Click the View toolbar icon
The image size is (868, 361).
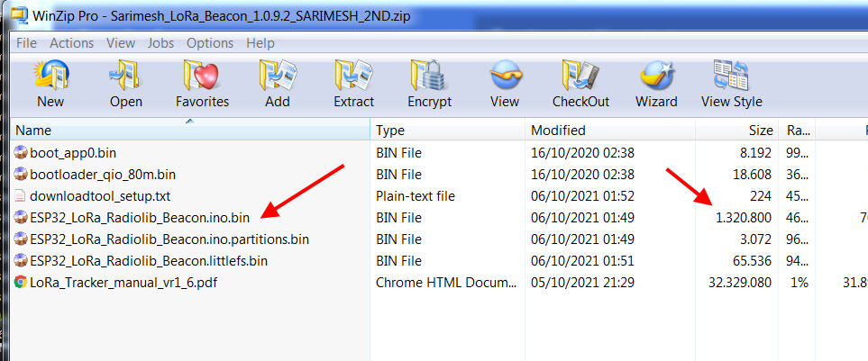(x=505, y=76)
